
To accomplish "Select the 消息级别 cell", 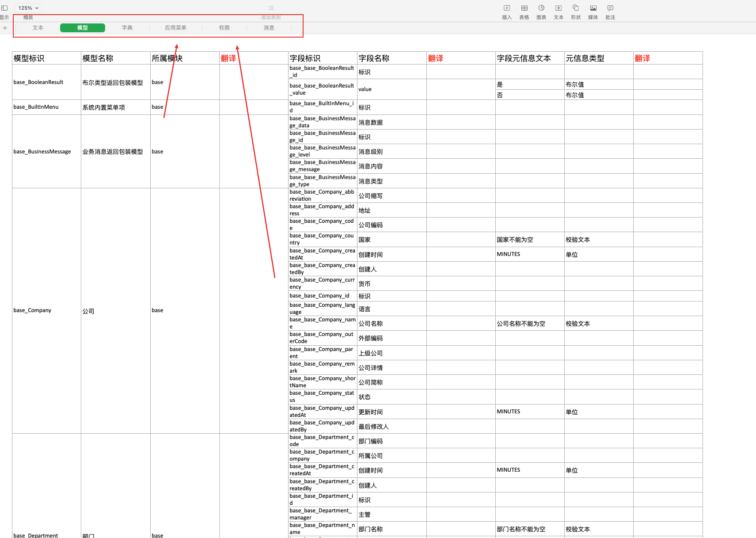I will pos(392,151).
